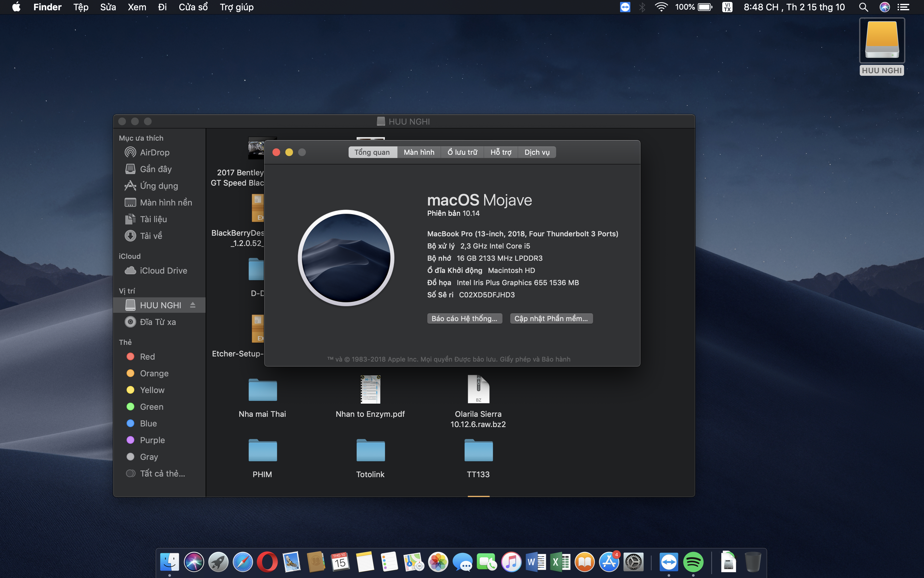This screenshot has width=924, height=578.
Task: Select the Blue tag in sidebar
Action: tap(159, 424)
